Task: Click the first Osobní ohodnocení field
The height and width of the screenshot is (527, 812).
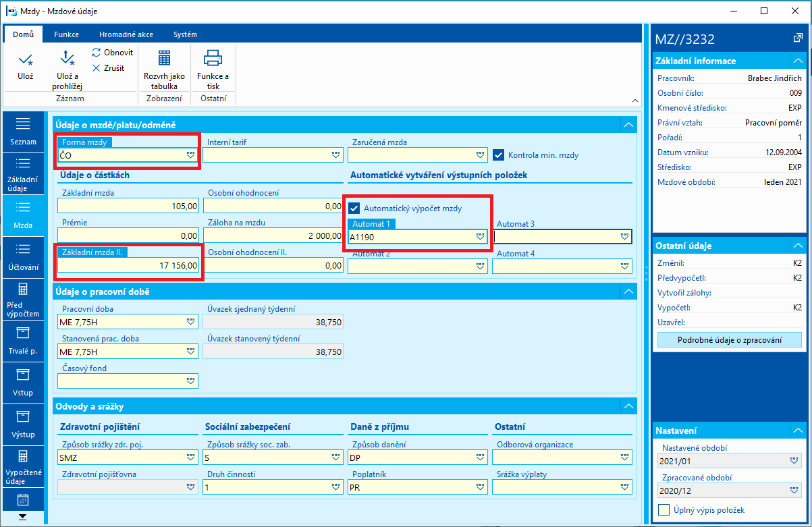Action: (x=273, y=206)
